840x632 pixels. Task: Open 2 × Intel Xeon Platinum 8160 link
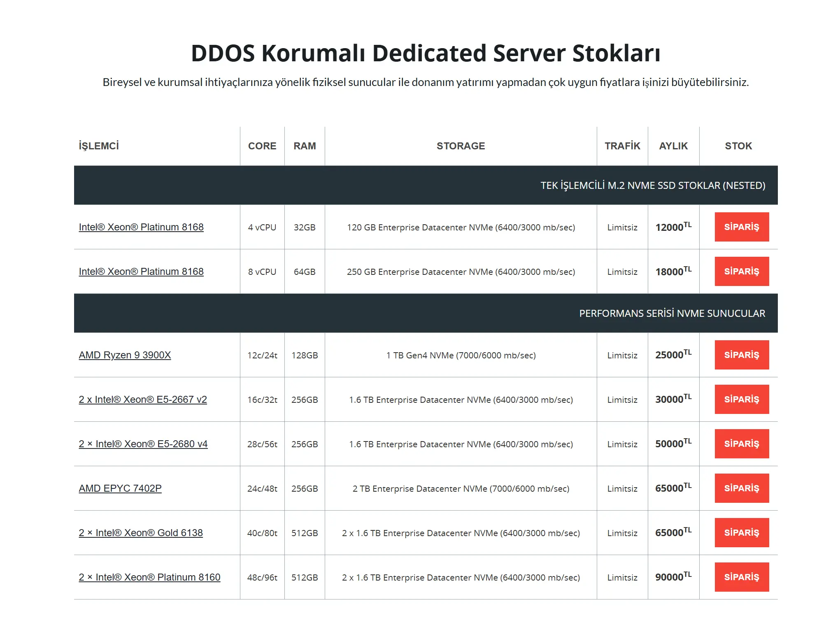149,577
